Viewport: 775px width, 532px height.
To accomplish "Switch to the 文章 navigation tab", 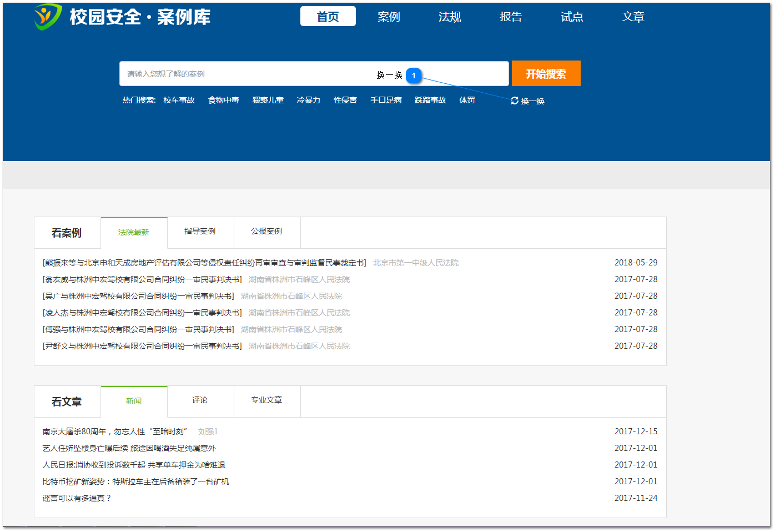I will pyautogui.click(x=633, y=17).
